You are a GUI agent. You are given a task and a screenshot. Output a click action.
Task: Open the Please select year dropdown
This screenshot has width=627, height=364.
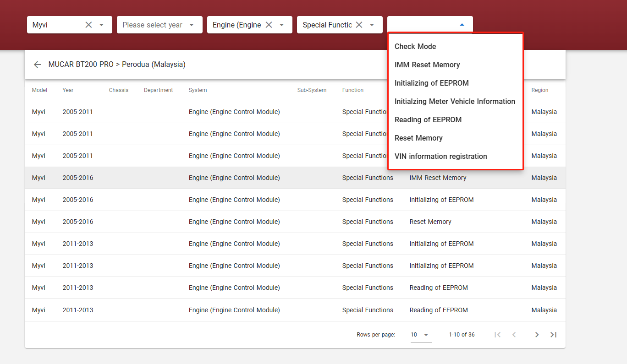pos(159,25)
